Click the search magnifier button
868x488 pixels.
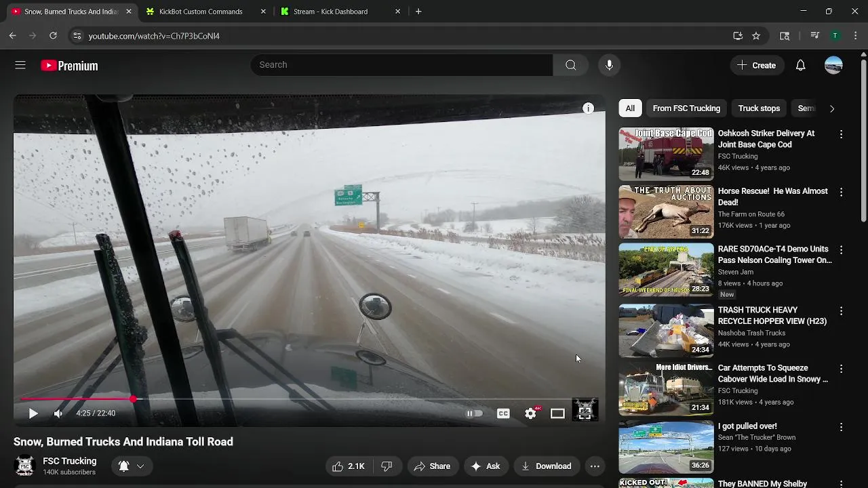571,65
